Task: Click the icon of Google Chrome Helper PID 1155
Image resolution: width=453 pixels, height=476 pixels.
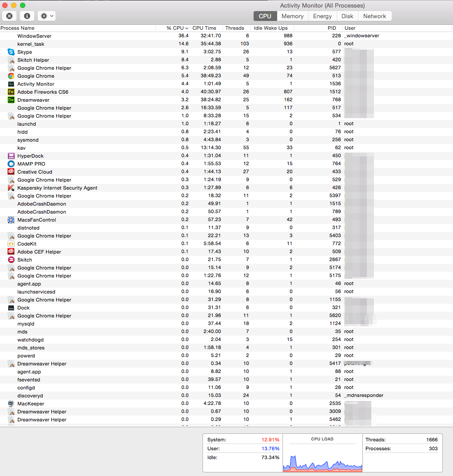Action: tap(11, 300)
